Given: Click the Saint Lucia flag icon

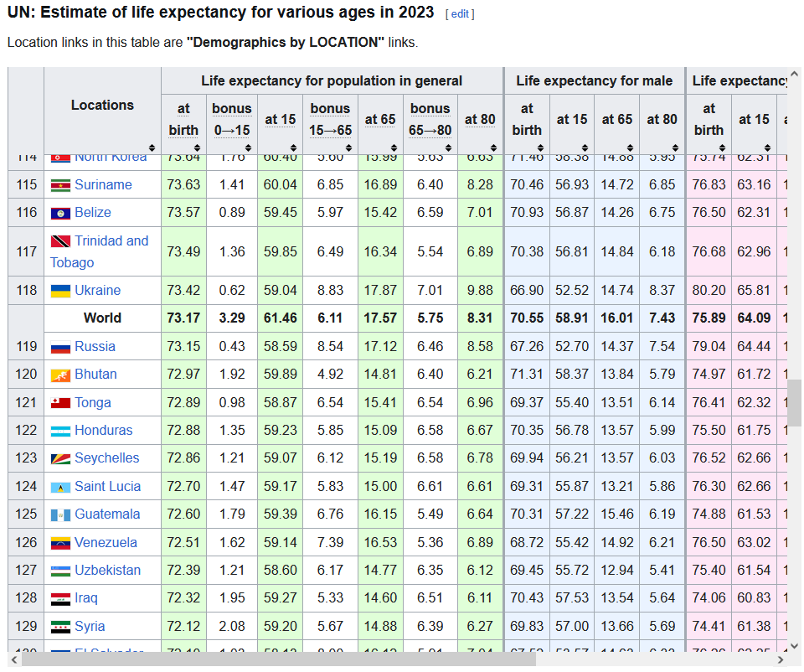Looking at the screenshot, I should [60, 487].
